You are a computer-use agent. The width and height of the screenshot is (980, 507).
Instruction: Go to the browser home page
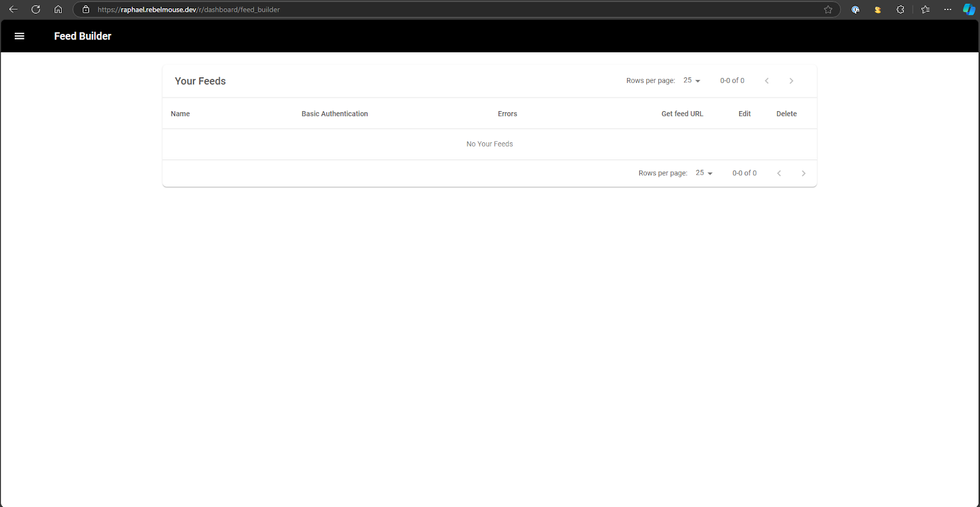click(x=58, y=10)
